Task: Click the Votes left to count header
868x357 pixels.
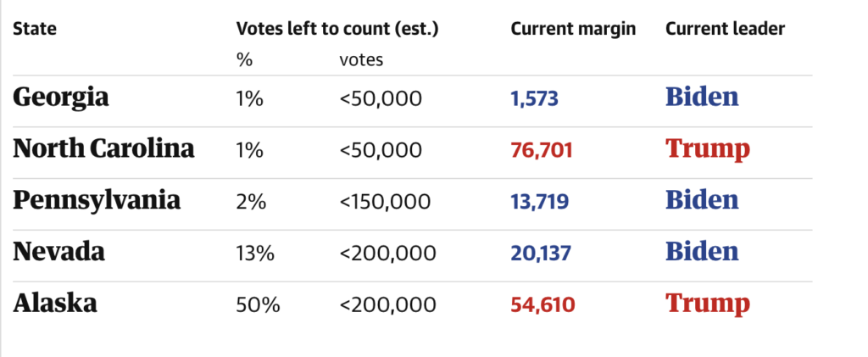Action: [x=337, y=29]
